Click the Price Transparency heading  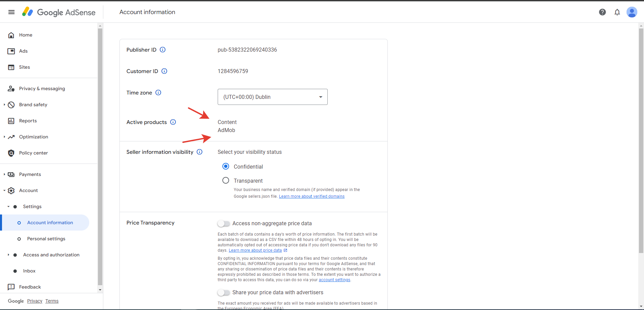click(x=150, y=223)
